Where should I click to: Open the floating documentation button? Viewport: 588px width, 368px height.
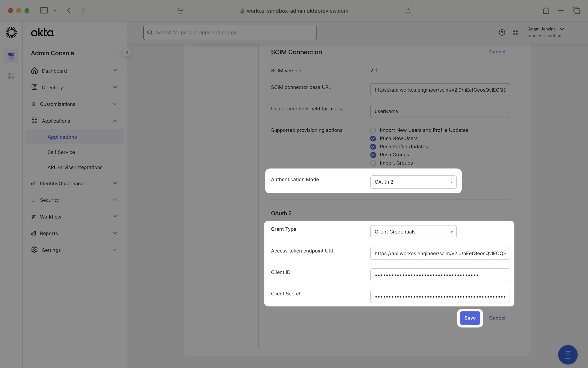[x=568, y=355]
